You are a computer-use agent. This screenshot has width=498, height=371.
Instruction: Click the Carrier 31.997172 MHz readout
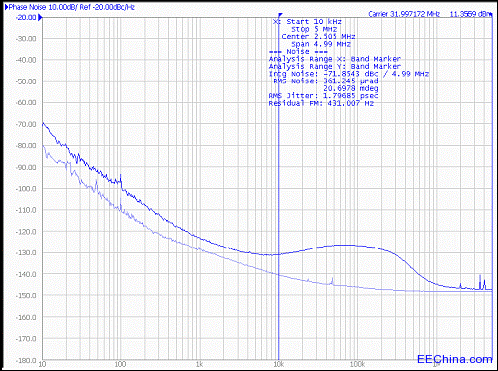[404, 14]
